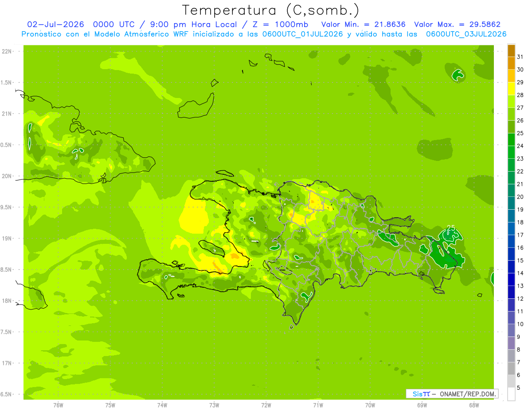Image resolution: width=532 pixels, height=411 pixels.
Task: Click "0600UTC_03JUL2026" valid-until time
Action: pos(466,34)
